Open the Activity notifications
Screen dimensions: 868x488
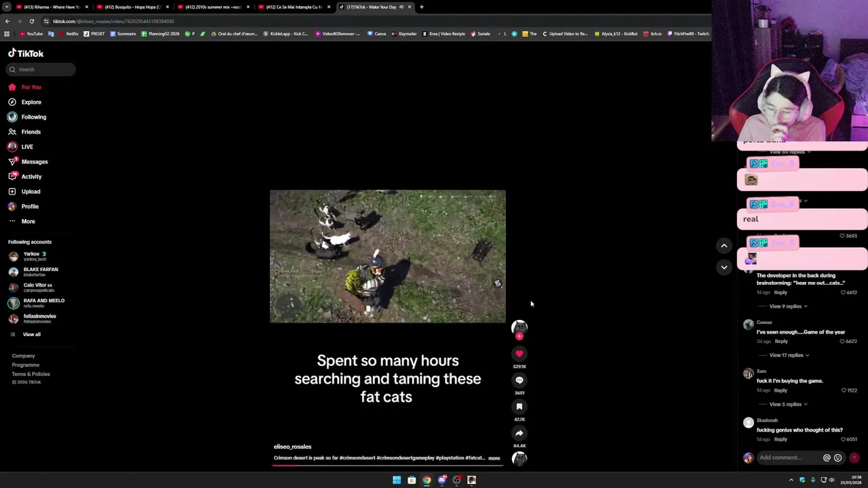click(25, 176)
